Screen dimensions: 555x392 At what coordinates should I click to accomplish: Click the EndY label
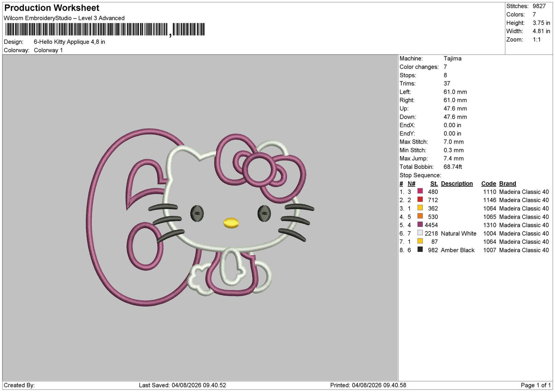pos(408,134)
